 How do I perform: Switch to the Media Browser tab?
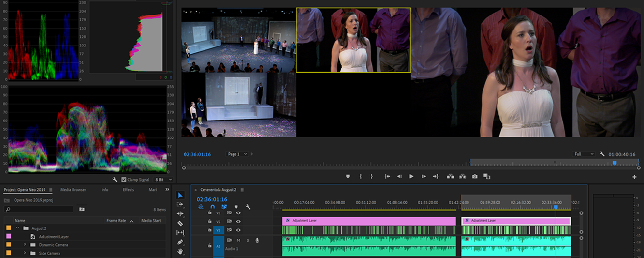(x=73, y=190)
